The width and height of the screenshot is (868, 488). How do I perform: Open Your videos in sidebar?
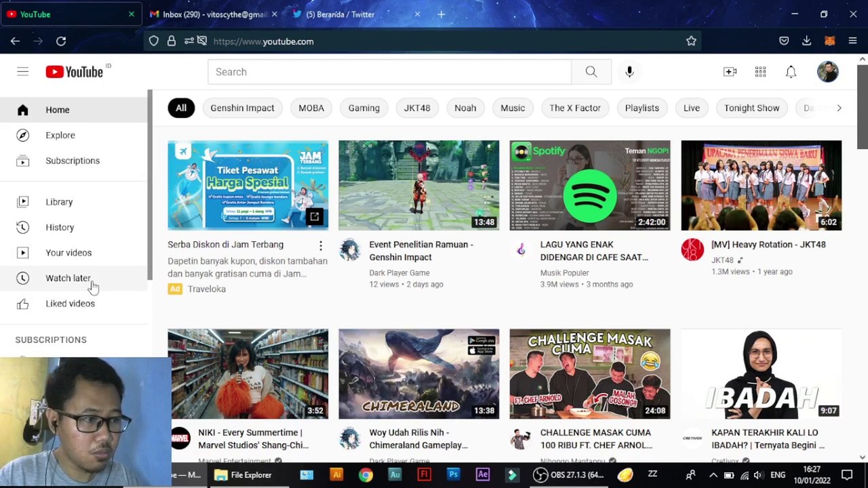pos(73,253)
